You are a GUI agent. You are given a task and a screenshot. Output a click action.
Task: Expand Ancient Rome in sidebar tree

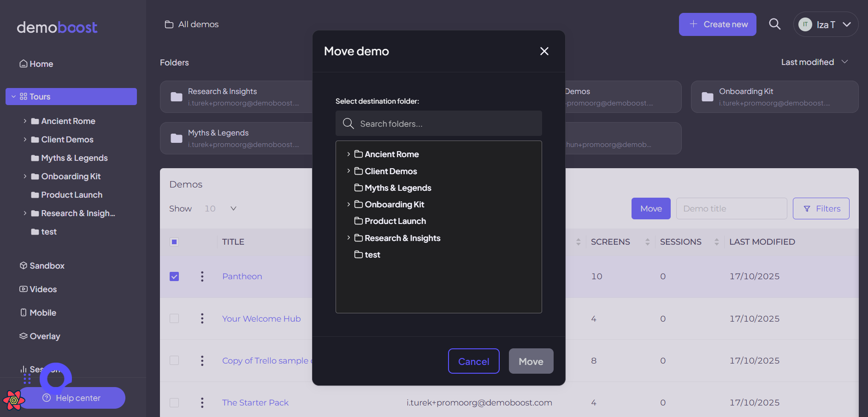tap(25, 121)
